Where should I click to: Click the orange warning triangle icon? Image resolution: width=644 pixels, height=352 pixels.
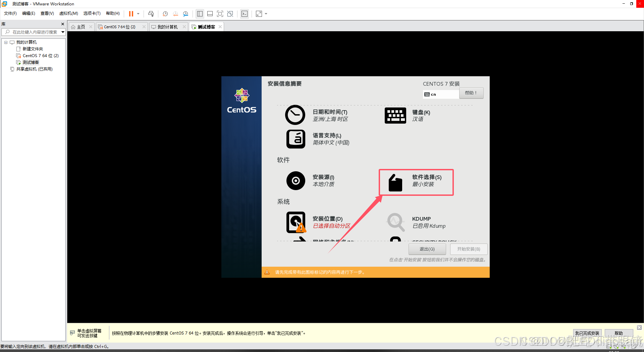tap(267, 272)
